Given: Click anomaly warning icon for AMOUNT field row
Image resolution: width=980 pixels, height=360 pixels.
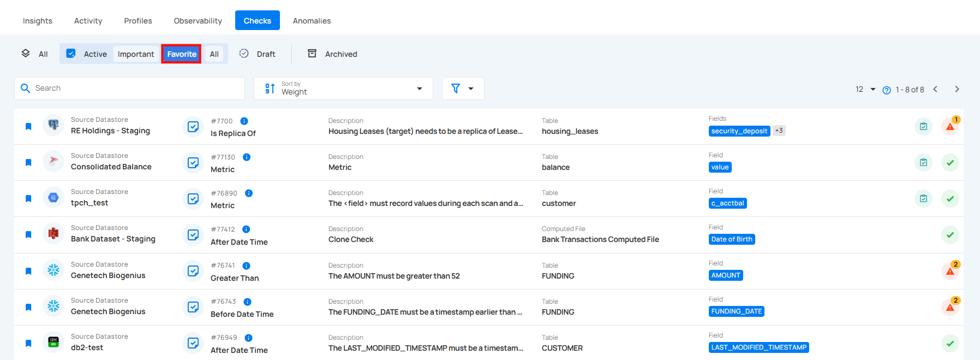Looking at the screenshot, I should pyautogui.click(x=950, y=272).
